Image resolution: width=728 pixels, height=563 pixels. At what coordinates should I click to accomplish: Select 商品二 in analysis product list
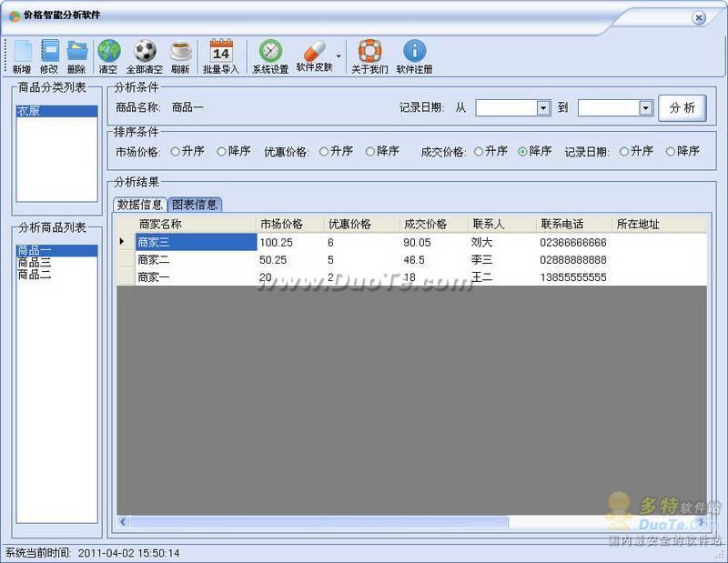[57, 275]
